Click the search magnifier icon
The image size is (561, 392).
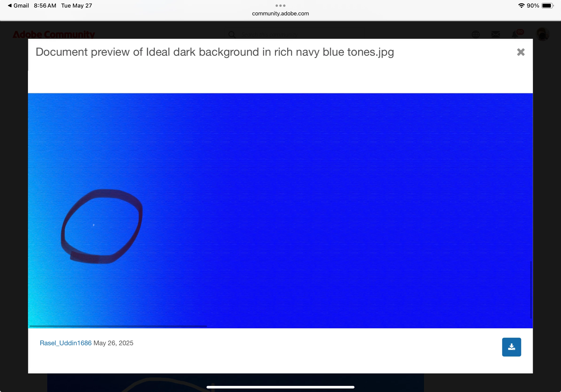232,35
